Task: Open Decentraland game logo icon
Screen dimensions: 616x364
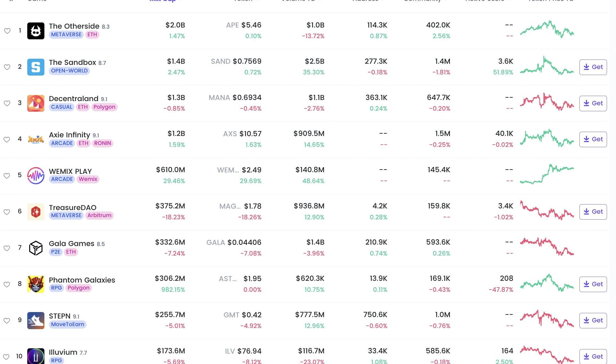Action: coord(36,103)
